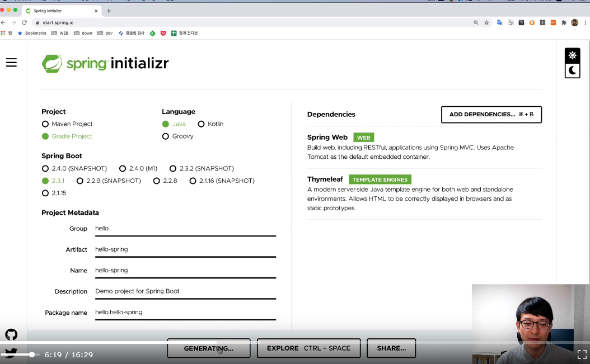Open the down bookmarks folder
Image resolution: width=590 pixels, height=364 pixels.
83,33
